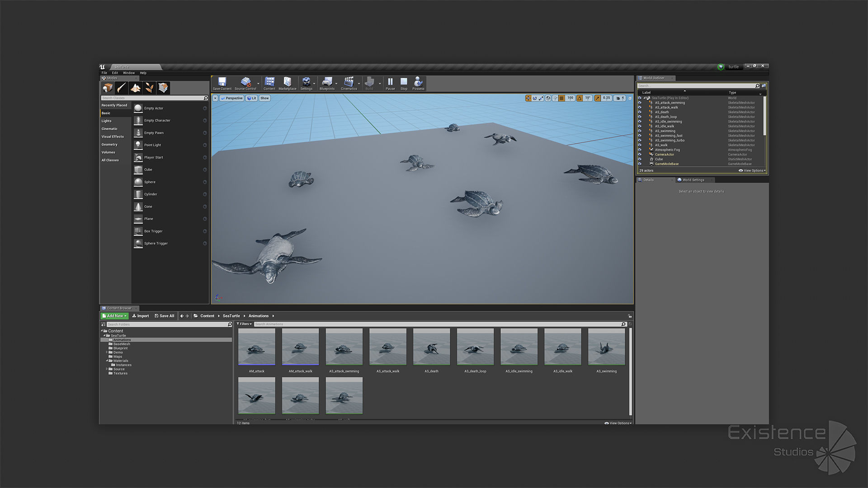
Task: Open the Blueprints toolbar menu
Action: tap(327, 82)
